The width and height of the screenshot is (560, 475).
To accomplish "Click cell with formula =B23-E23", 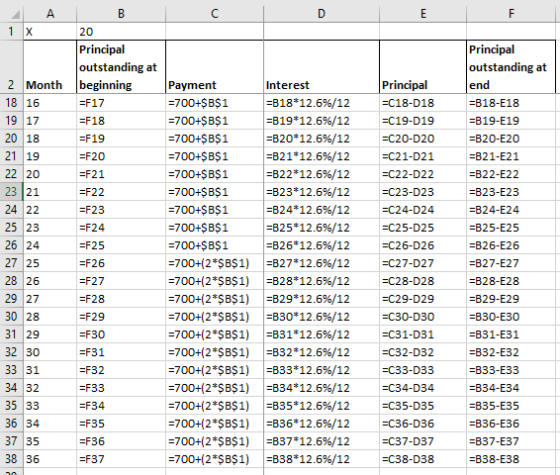I will [511, 192].
